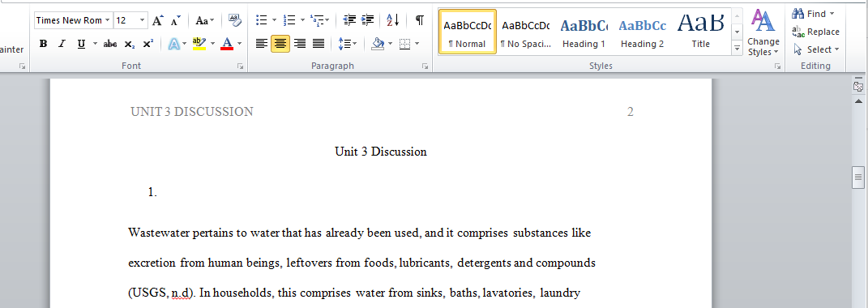Apply Heading 2 style
This screenshot has height=308, width=868.
[642, 32]
